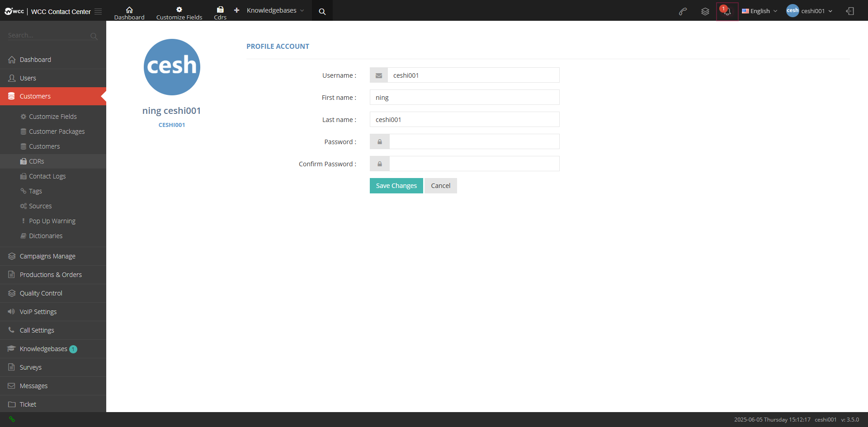This screenshot has width=868, height=427.
Task: Open Customers submenu item
Action: pyautogui.click(x=53, y=146)
